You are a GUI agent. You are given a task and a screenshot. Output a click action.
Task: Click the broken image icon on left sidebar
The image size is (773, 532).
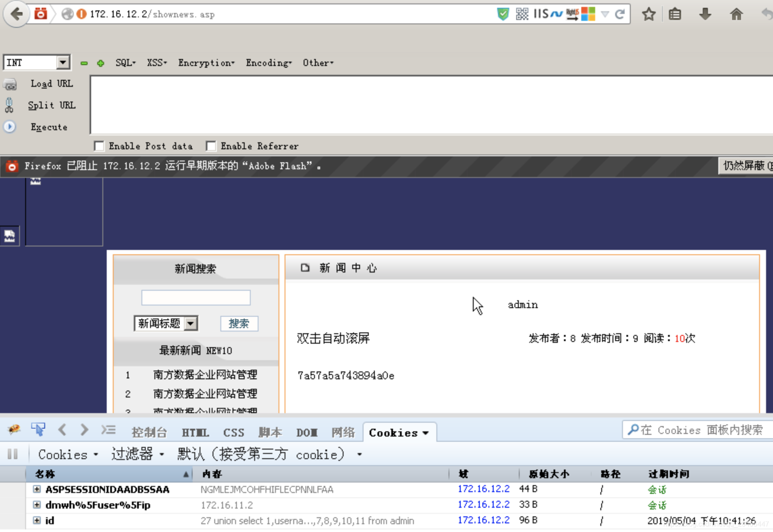tap(10, 236)
